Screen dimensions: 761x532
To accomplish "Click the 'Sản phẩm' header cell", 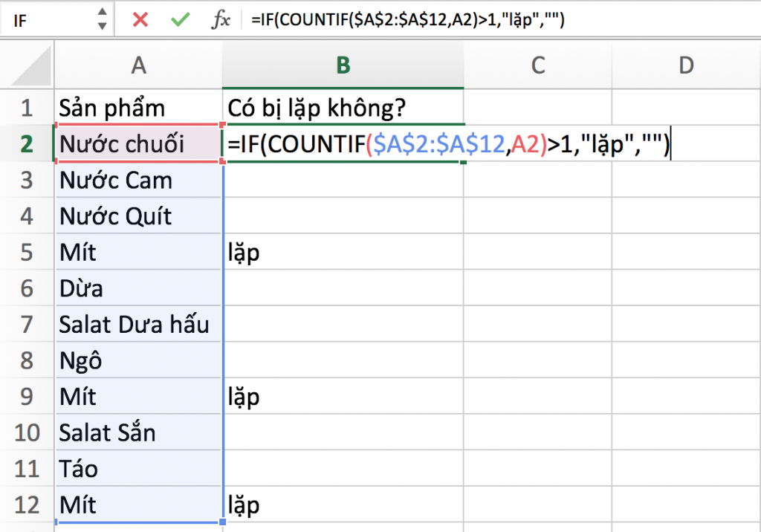I will 138,107.
